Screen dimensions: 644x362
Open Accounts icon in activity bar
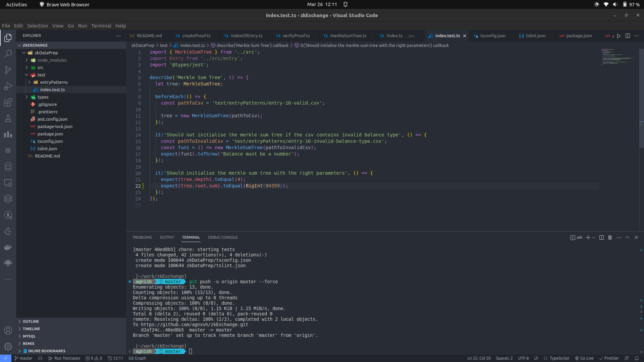(8, 330)
